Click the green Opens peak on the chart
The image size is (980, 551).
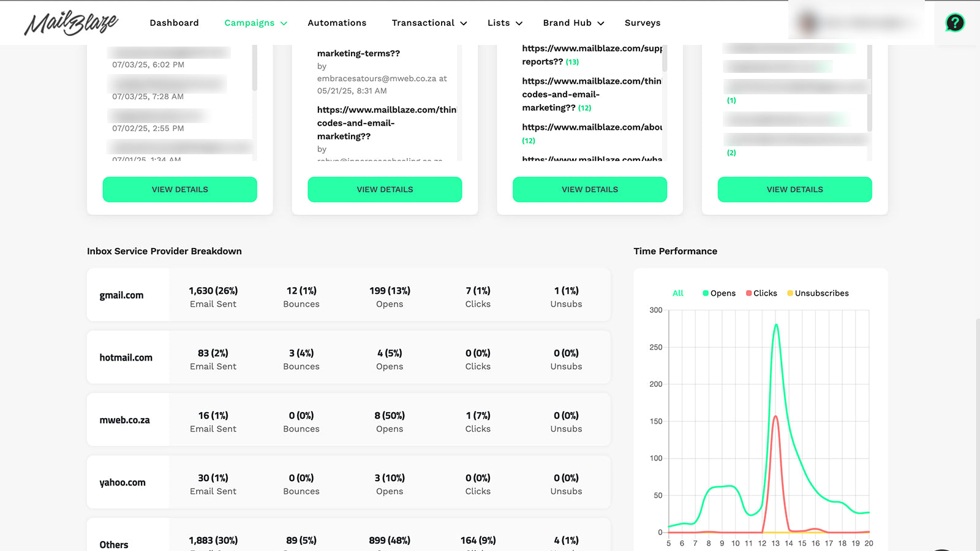coord(776,325)
